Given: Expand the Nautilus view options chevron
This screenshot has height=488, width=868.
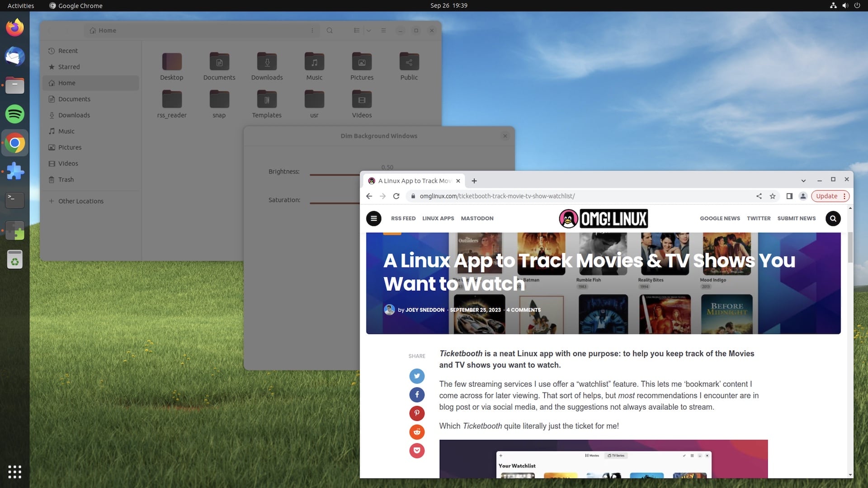Looking at the screenshot, I should [368, 30].
